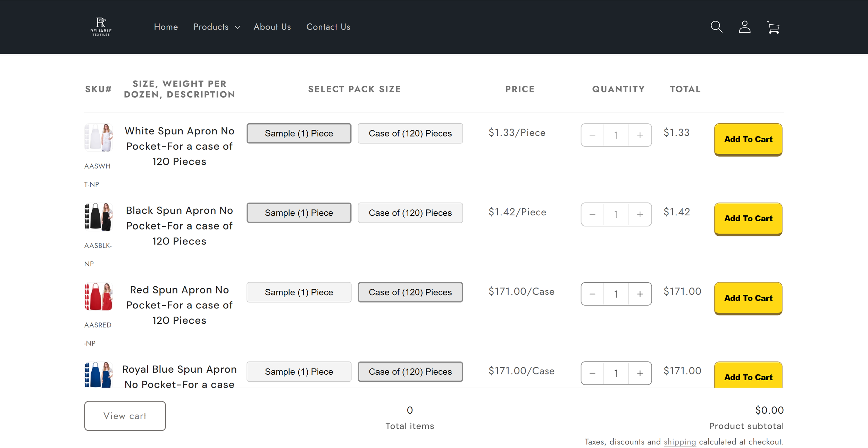Decrease quantity for Red Spun Apron
Viewport: 868px width, 448px height.
pos(592,294)
